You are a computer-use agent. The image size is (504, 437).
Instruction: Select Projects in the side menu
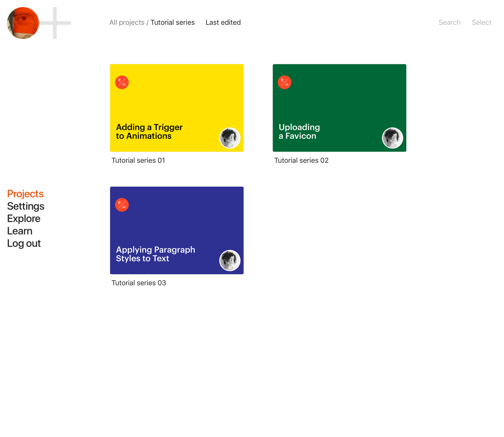[25, 194]
